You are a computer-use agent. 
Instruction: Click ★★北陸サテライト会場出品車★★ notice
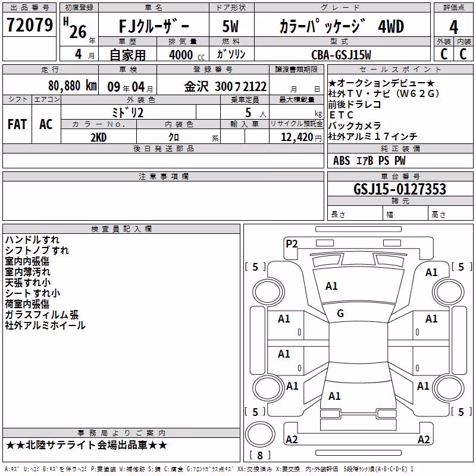(86, 445)
